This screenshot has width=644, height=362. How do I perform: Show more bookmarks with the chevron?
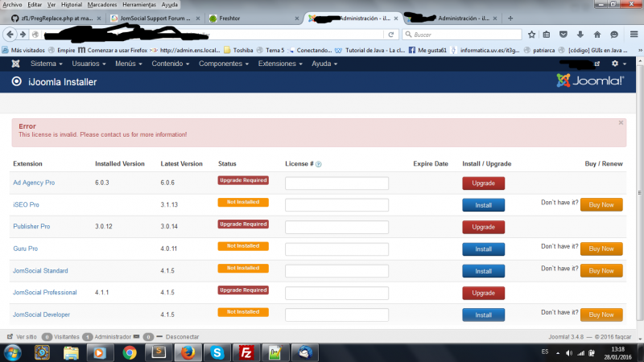640,50
